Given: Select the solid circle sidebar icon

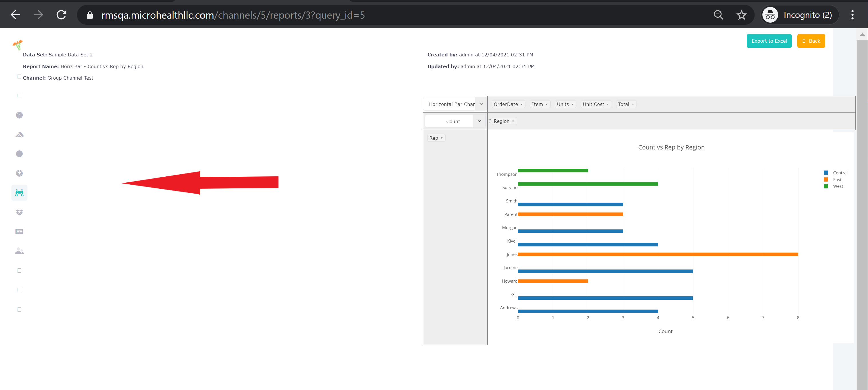Looking at the screenshot, I should click(19, 154).
